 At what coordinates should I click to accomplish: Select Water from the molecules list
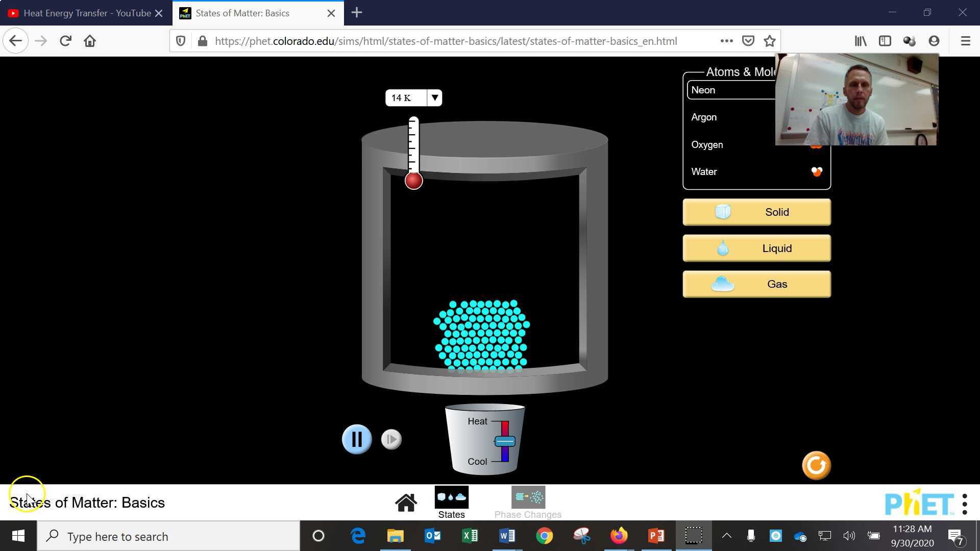tap(704, 171)
